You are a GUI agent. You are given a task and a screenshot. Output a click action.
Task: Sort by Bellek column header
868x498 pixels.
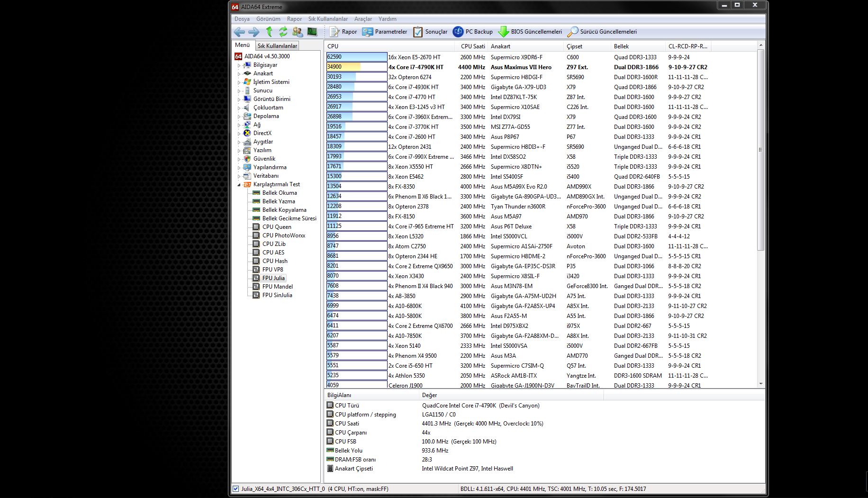[638, 46]
